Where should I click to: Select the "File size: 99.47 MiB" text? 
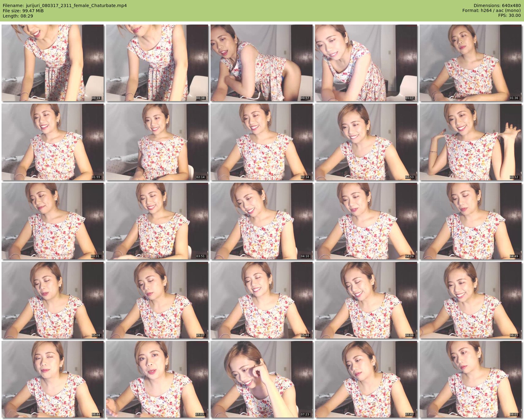pyautogui.click(x=23, y=11)
